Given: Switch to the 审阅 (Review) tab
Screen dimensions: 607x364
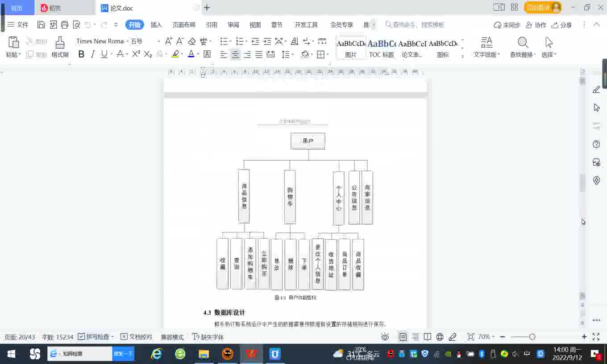Looking at the screenshot, I should click(233, 25).
